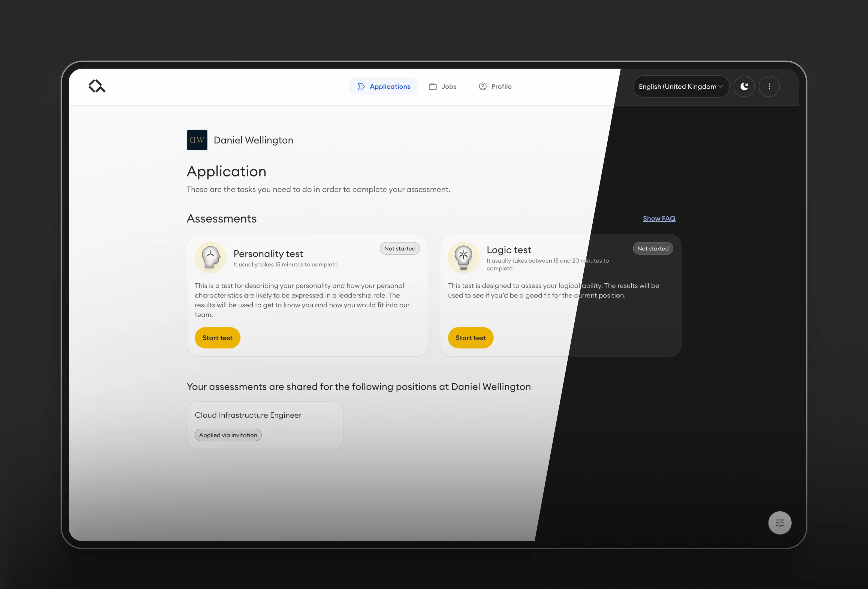Start the Logic test
This screenshot has height=589, width=868.
point(471,338)
